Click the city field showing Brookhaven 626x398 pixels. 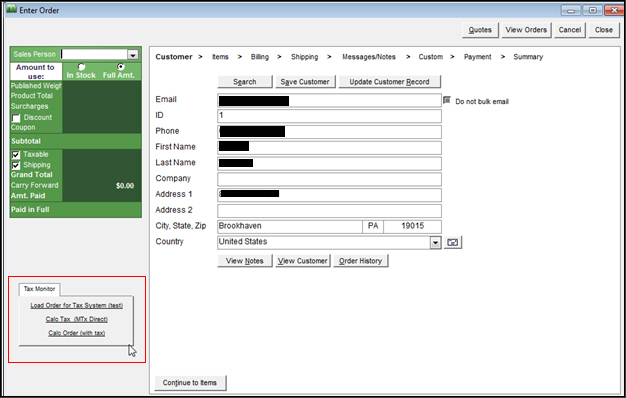click(290, 226)
